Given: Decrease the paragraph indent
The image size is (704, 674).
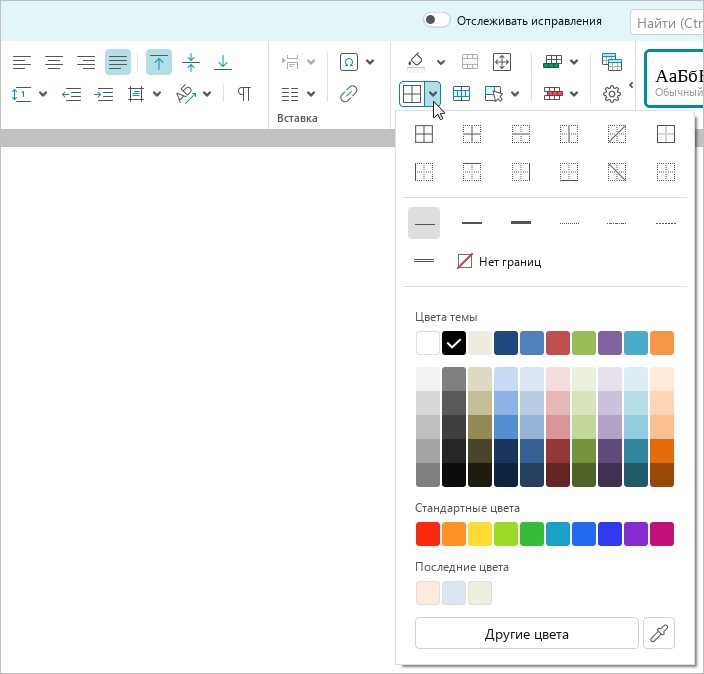Looking at the screenshot, I should click(71, 94).
